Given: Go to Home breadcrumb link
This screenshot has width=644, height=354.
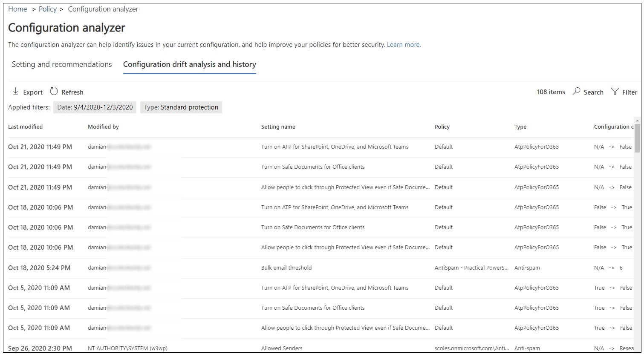Looking at the screenshot, I should point(17,9).
